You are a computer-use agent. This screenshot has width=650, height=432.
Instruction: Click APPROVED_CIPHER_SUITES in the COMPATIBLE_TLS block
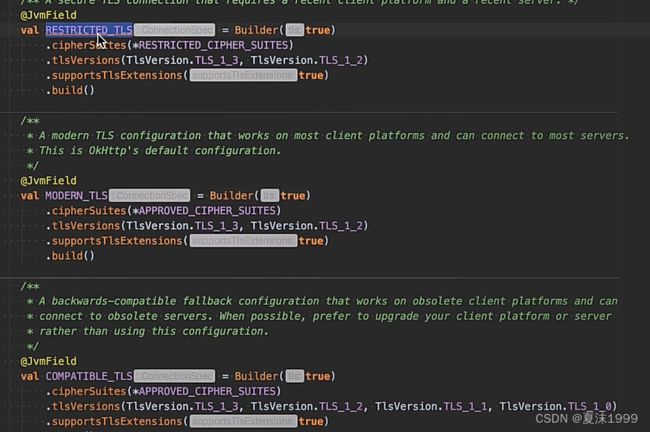pyautogui.click(x=207, y=391)
